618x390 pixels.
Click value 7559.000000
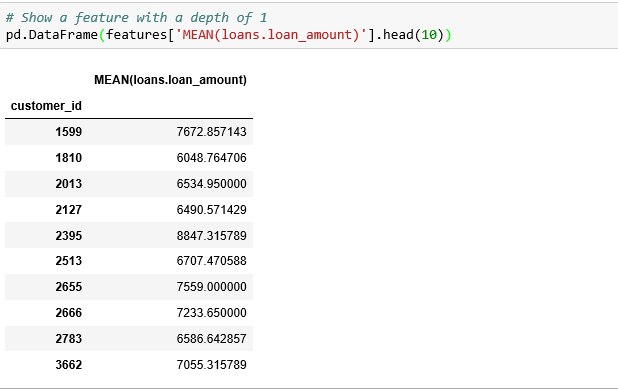pos(211,287)
